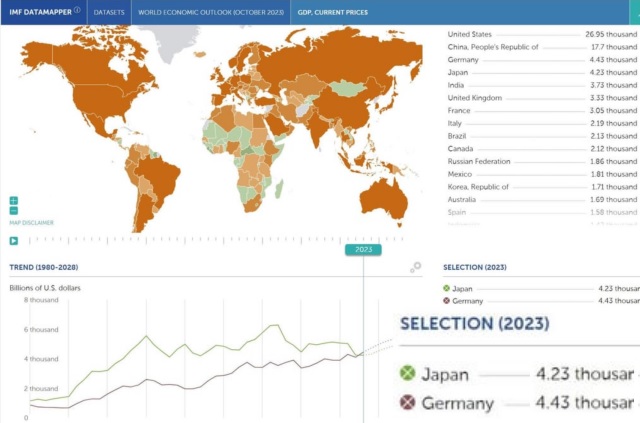Image resolution: width=640 pixels, height=423 pixels.
Task: Click the Billions of U.S. dollars label
Action: 45,288
